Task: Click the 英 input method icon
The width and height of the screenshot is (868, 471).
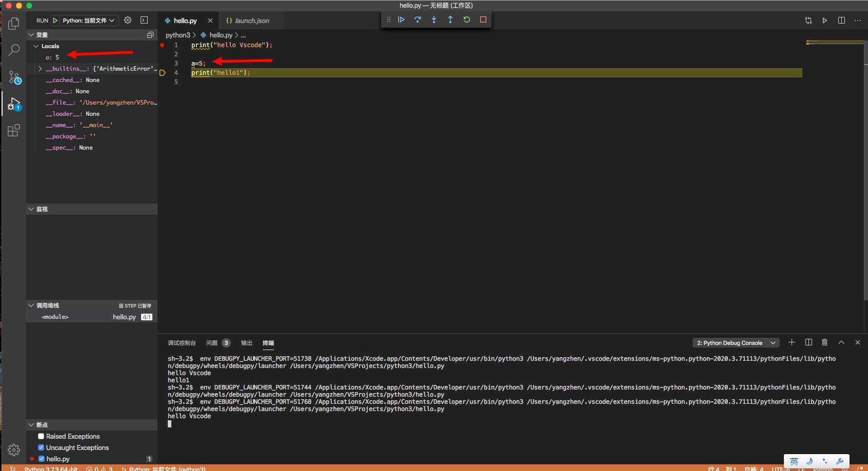Action: coord(794,461)
